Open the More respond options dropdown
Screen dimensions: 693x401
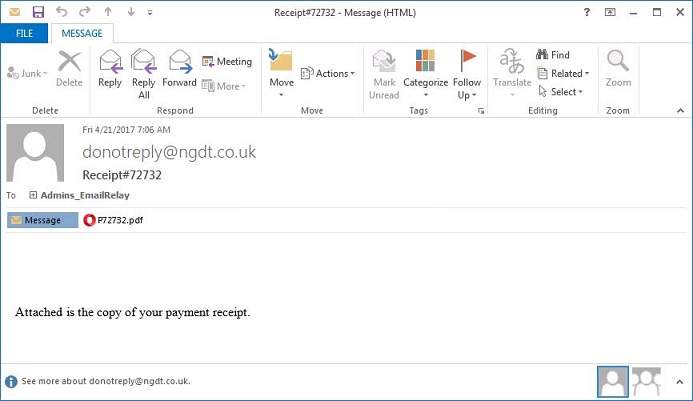224,86
